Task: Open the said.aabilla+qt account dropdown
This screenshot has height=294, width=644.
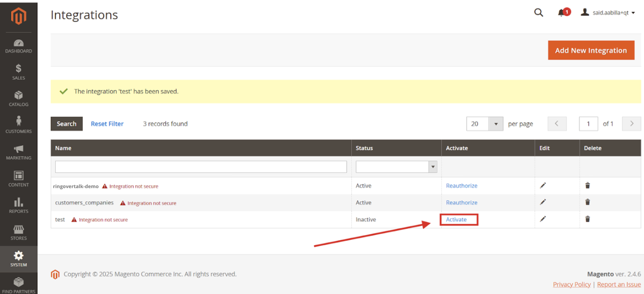Action: [x=608, y=13]
